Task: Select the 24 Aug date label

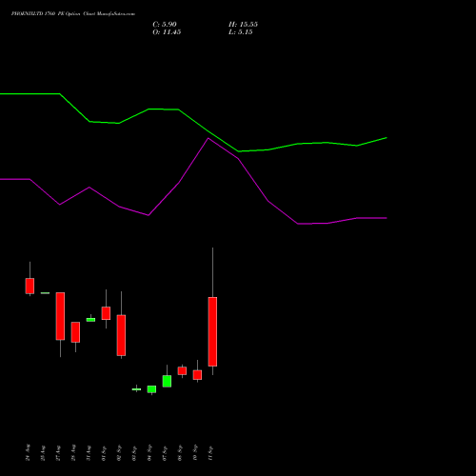Action: [28, 452]
